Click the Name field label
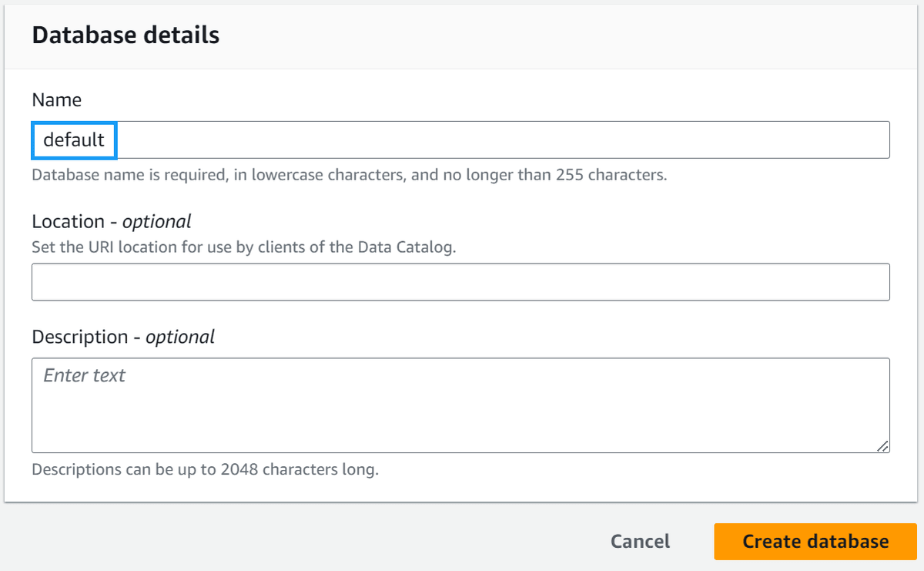Image resolution: width=924 pixels, height=571 pixels. click(58, 99)
